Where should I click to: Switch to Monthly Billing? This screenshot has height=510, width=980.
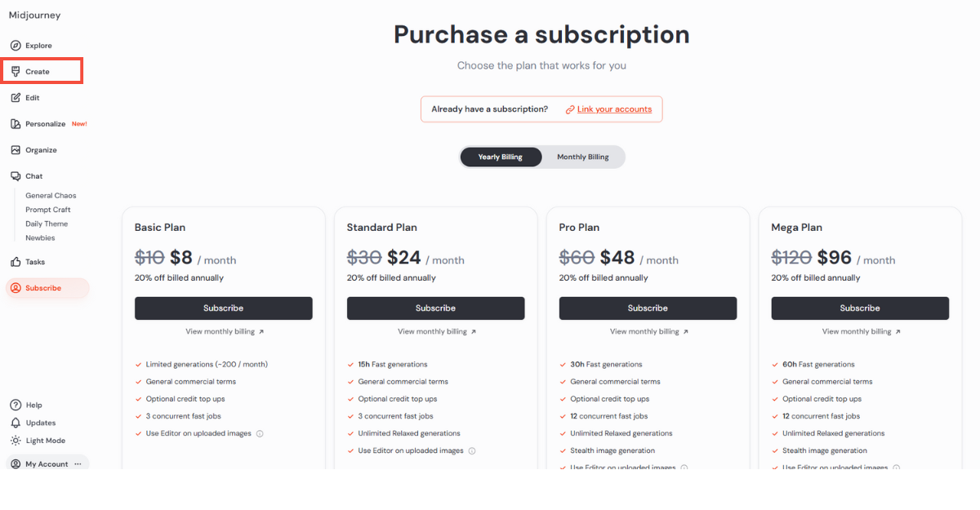(x=582, y=157)
